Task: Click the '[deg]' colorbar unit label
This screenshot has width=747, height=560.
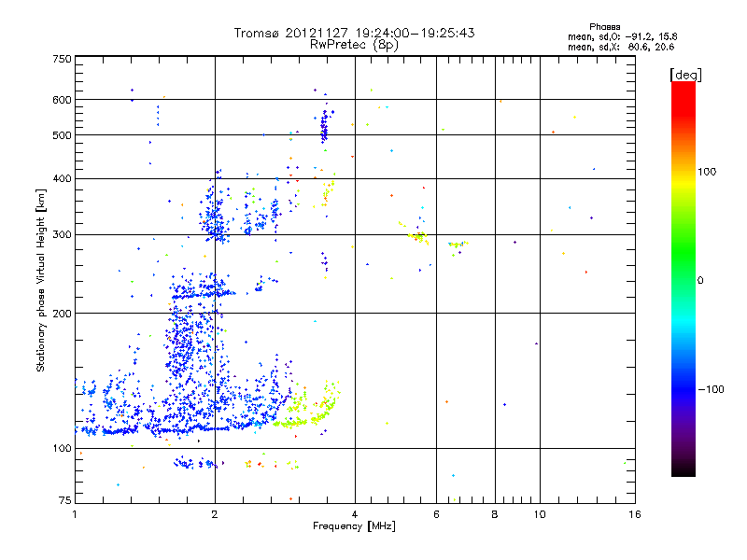Action: click(x=685, y=75)
